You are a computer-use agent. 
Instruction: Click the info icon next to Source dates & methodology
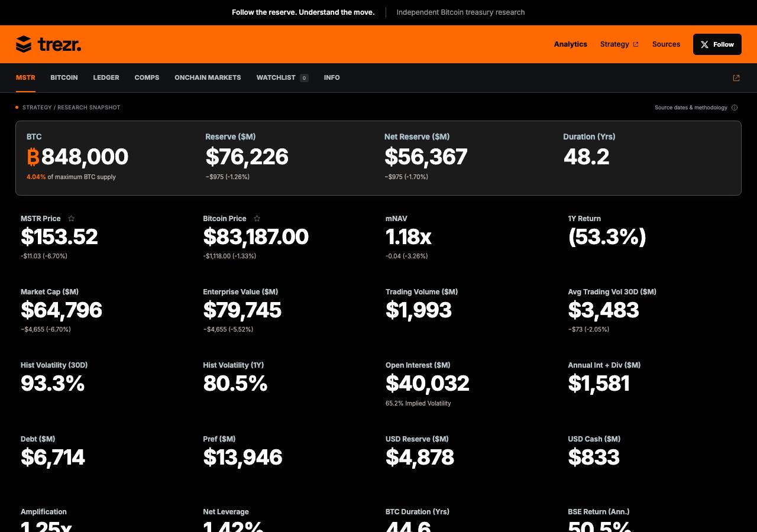[735, 108]
